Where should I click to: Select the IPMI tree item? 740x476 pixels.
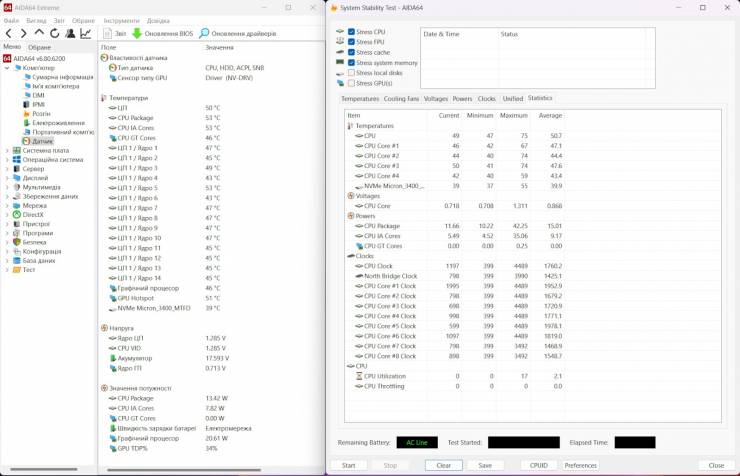[38, 104]
